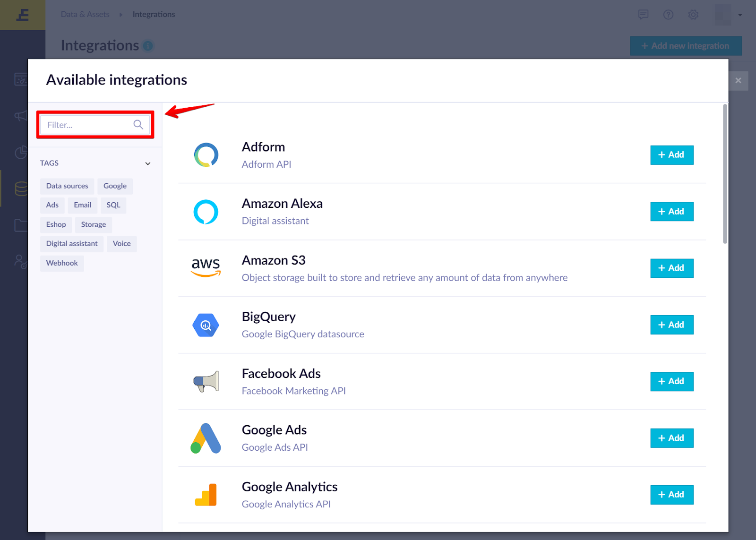Filter by Webhook tag
The height and width of the screenshot is (540, 756).
(62, 263)
